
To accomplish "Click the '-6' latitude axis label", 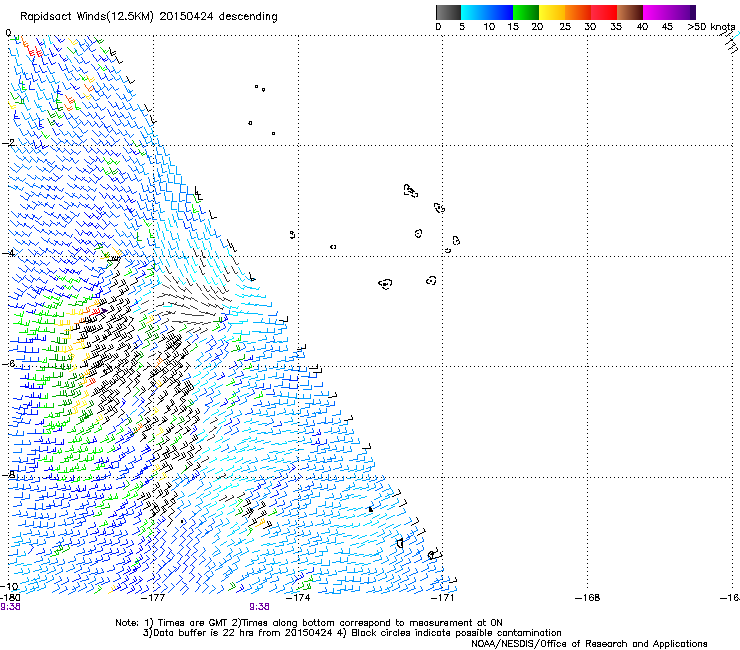I will [8, 363].
